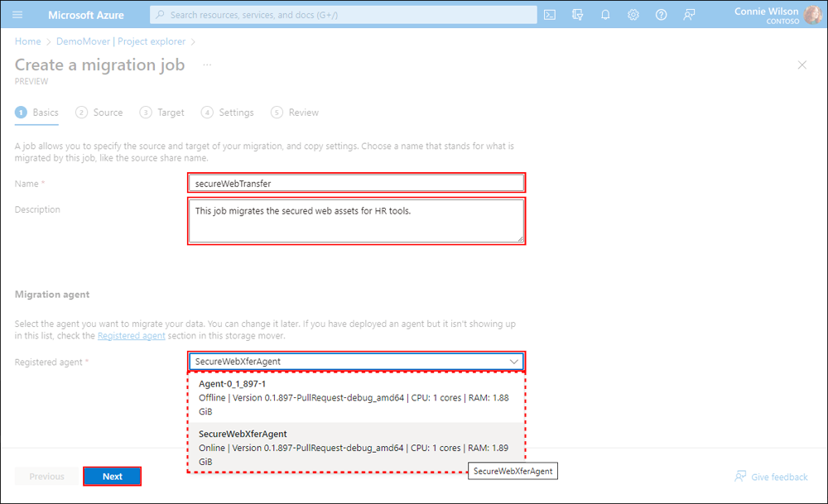Open the feedback icon in top bar
The width and height of the screenshot is (828, 504).
[x=689, y=15]
